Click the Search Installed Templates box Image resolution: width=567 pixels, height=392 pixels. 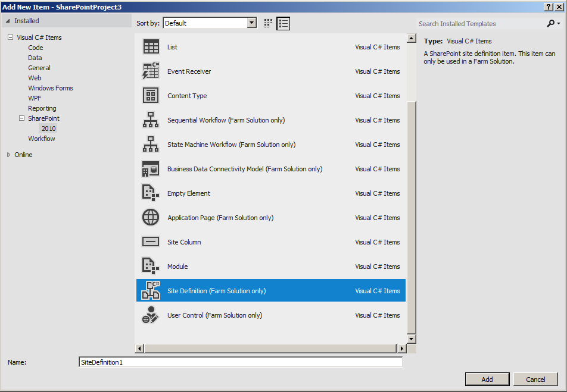[x=481, y=23]
